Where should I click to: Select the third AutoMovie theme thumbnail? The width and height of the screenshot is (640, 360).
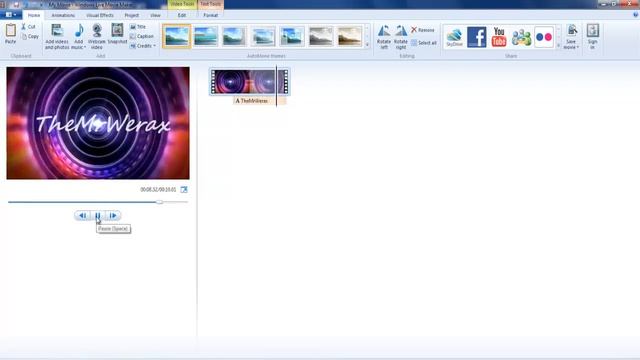pyautogui.click(x=234, y=36)
